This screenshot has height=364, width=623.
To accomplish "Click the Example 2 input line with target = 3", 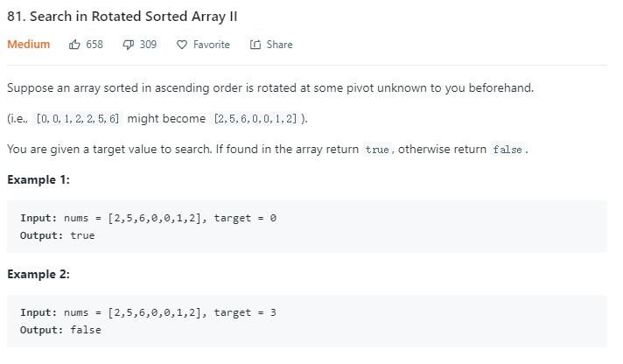I will (148, 312).
